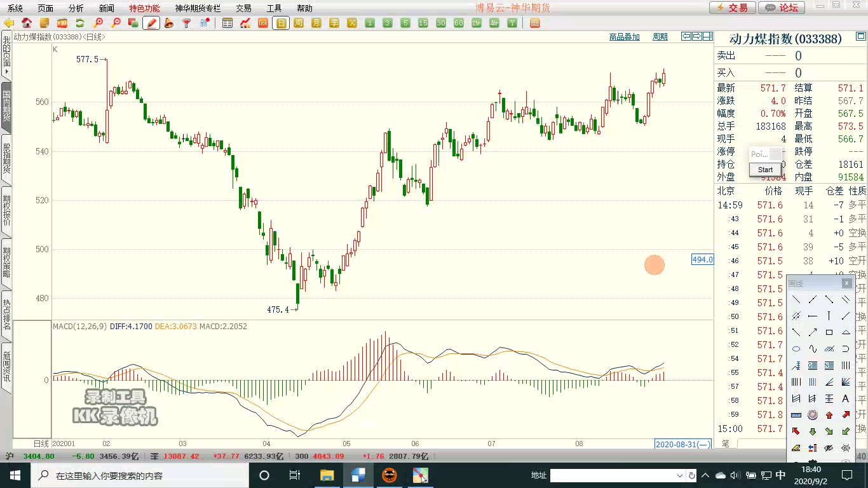Select the 2hr period button

pos(477,23)
